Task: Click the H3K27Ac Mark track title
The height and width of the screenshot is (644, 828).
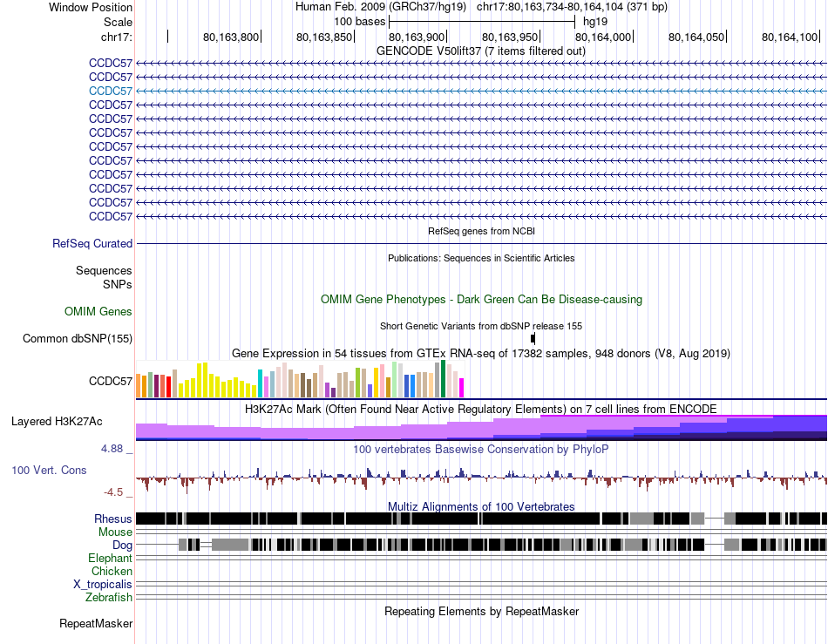Action: pyautogui.click(x=481, y=409)
